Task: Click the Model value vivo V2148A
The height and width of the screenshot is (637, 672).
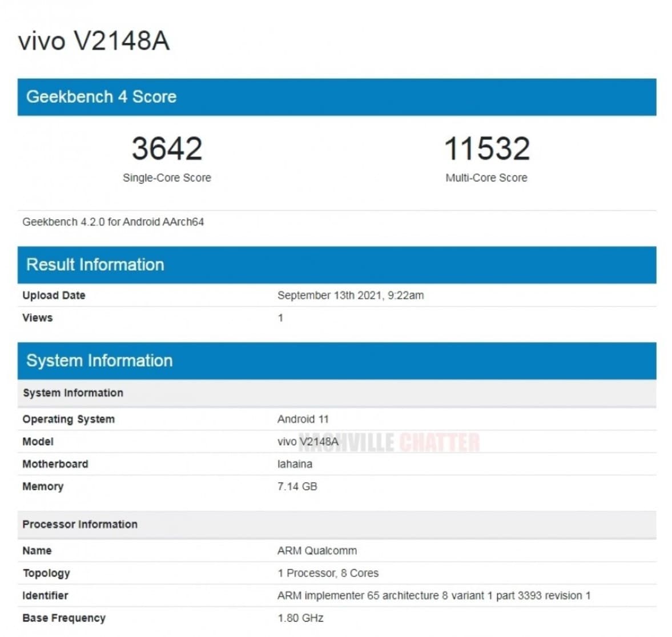Action: (308, 442)
